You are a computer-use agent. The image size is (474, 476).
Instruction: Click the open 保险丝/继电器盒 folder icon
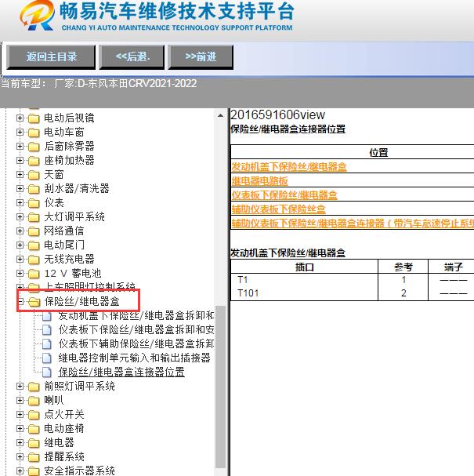point(34,302)
